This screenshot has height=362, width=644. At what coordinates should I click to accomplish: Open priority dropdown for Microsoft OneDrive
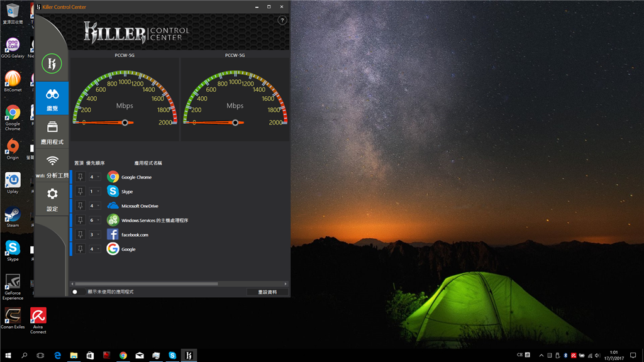tap(94, 206)
